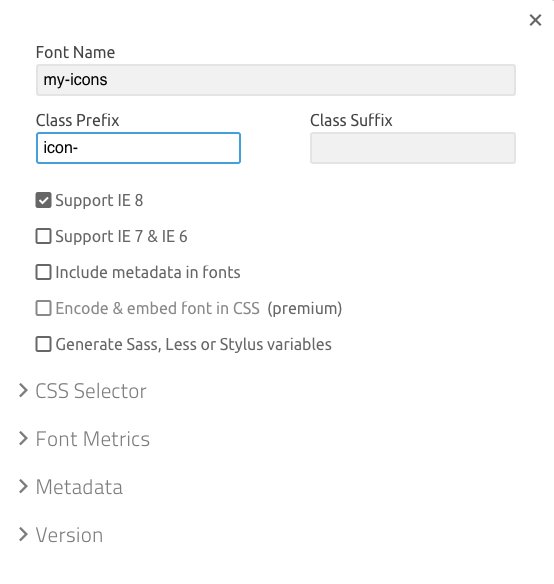The height and width of the screenshot is (584, 554).
Task: Open the Metadata section heading
Action: 79,487
